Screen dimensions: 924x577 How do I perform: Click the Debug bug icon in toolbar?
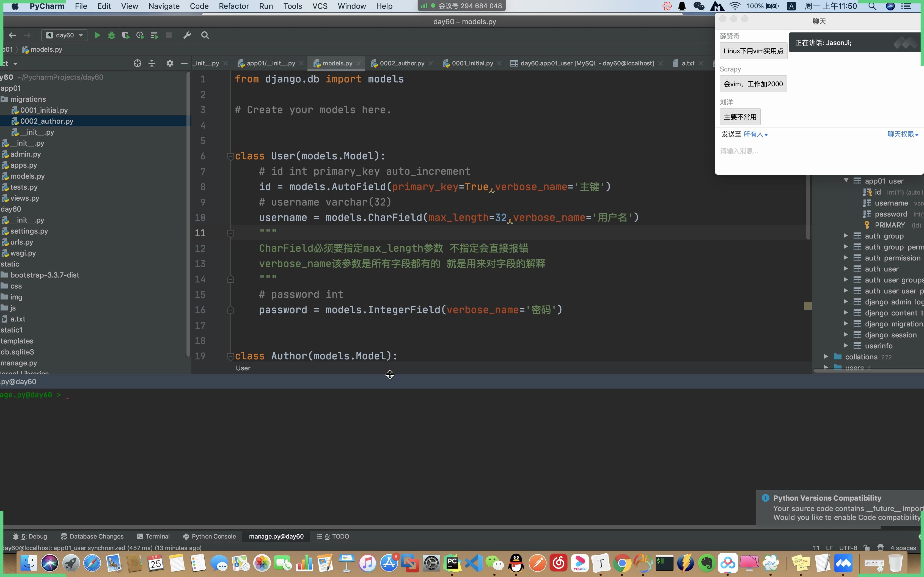pyautogui.click(x=111, y=35)
